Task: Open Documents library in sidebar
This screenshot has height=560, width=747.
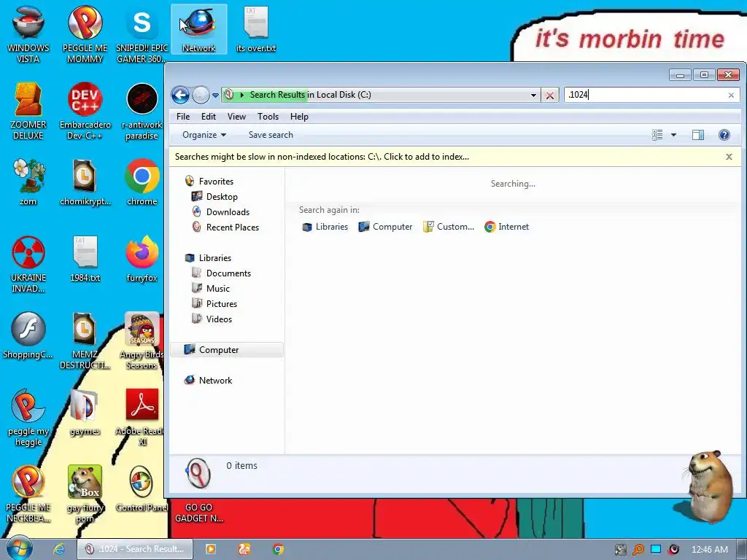Action: coord(221,273)
